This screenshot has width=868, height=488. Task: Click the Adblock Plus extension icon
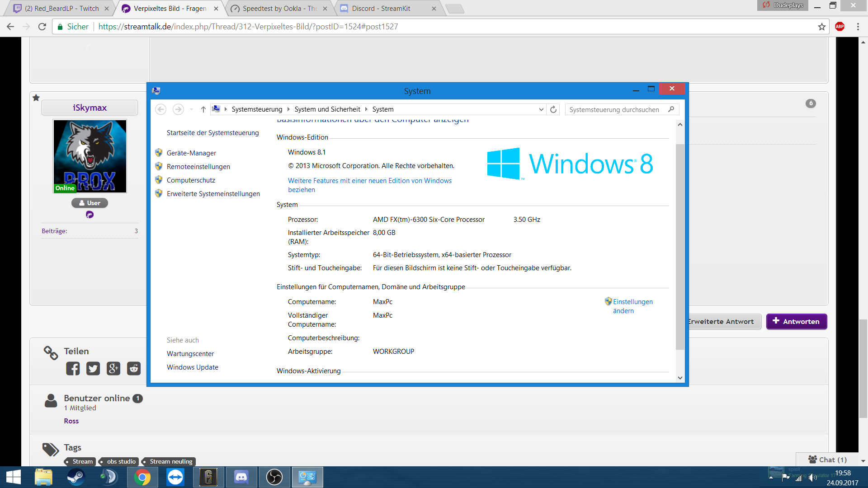pyautogui.click(x=840, y=27)
